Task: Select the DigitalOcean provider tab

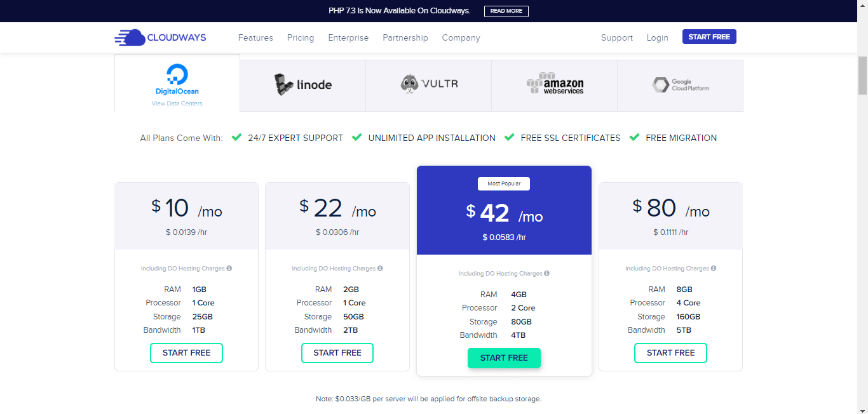Action: pyautogui.click(x=177, y=83)
